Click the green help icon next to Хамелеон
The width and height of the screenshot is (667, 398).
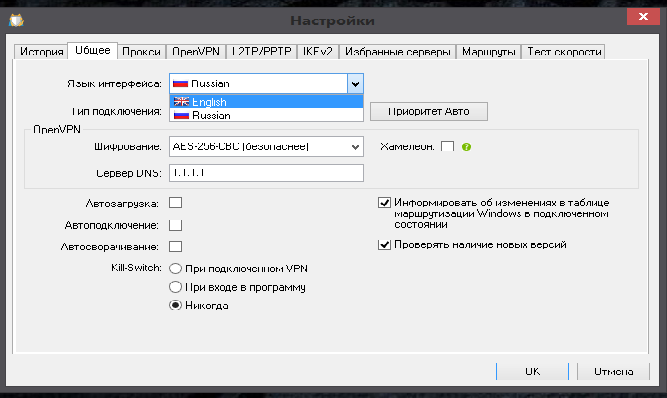(x=466, y=147)
